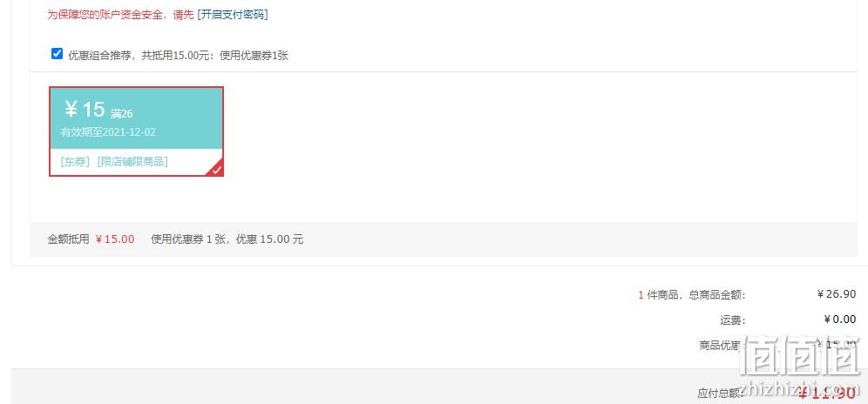Click the zhizhizhi.com watermark logo
This screenshot has height=404, width=868.
803,367
